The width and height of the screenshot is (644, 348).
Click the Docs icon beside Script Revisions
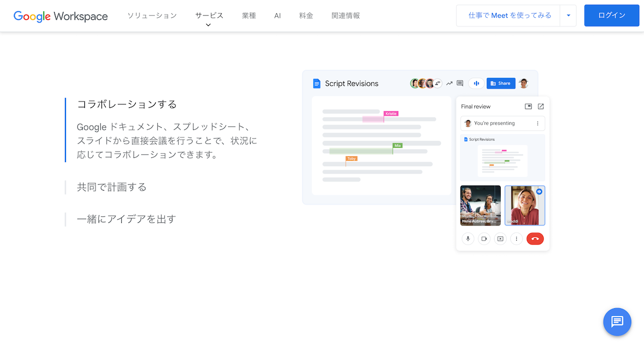click(317, 83)
